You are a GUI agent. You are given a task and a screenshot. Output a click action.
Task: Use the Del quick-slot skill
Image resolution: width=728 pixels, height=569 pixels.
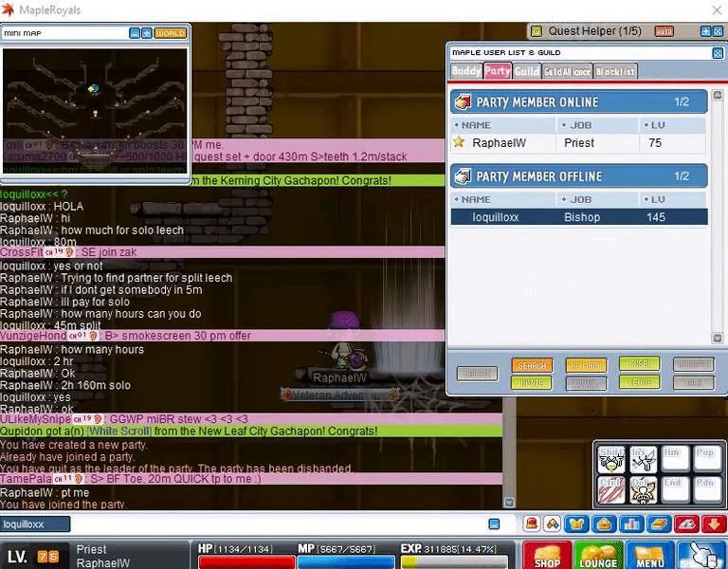click(x=643, y=490)
